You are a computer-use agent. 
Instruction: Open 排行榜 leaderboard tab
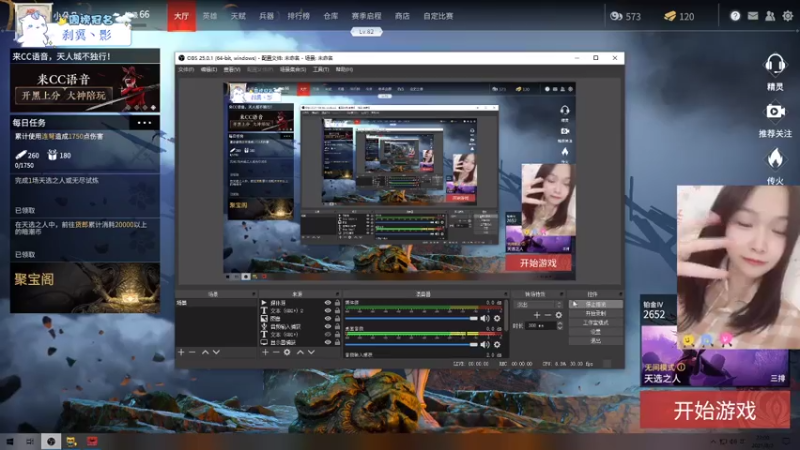click(x=298, y=16)
